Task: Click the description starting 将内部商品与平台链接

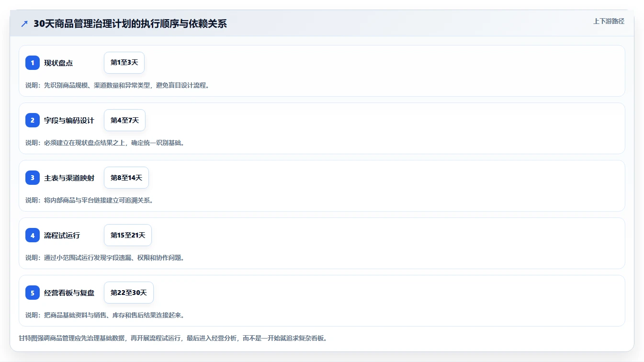Action: pyautogui.click(x=90, y=200)
